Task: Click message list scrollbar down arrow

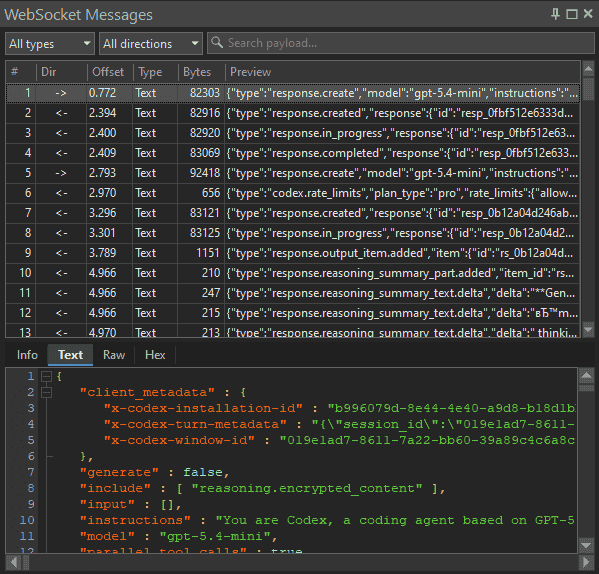Action: tap(588, 329)
